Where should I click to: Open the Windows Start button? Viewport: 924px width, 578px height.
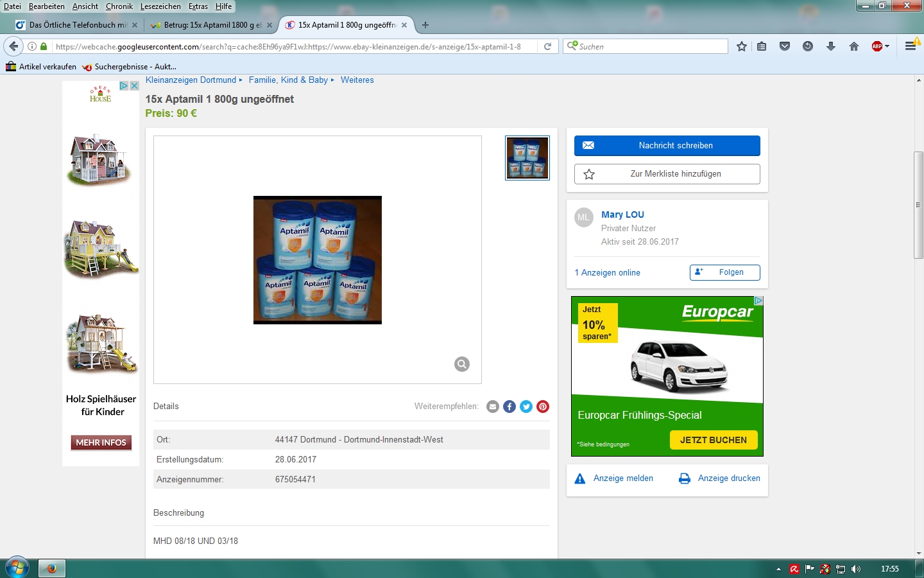point(17,568)
